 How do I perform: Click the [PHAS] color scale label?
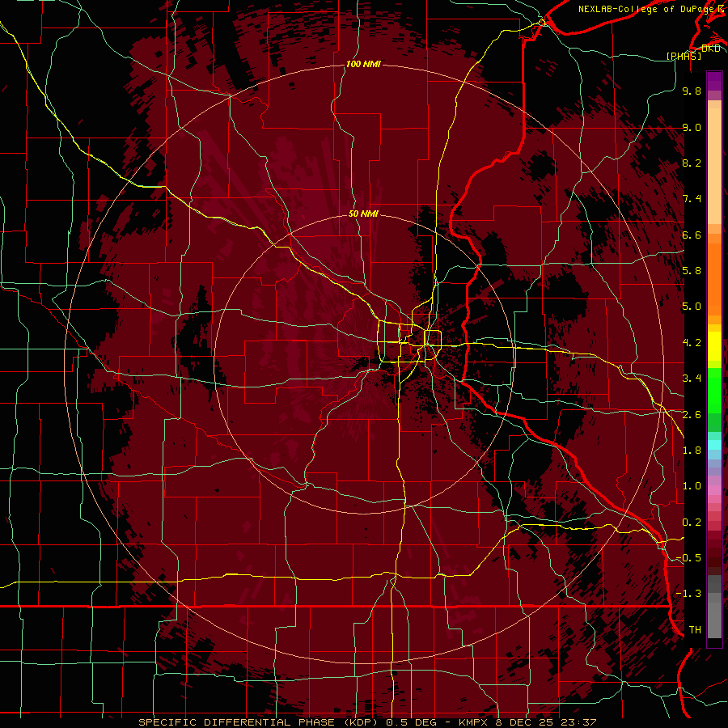coord(684,56)
